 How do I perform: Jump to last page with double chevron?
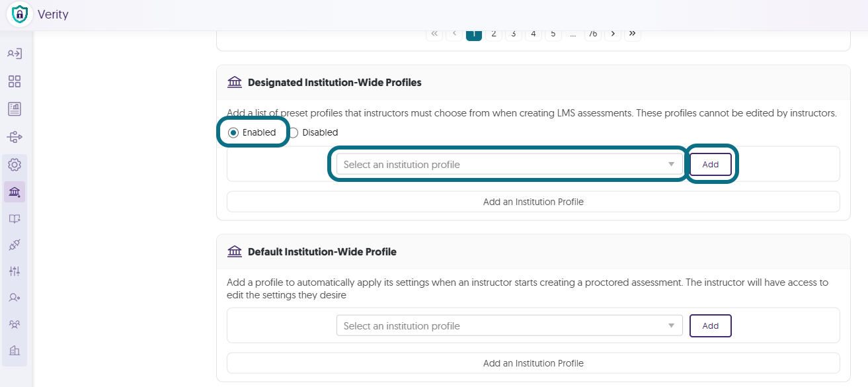tap(633, 33)
